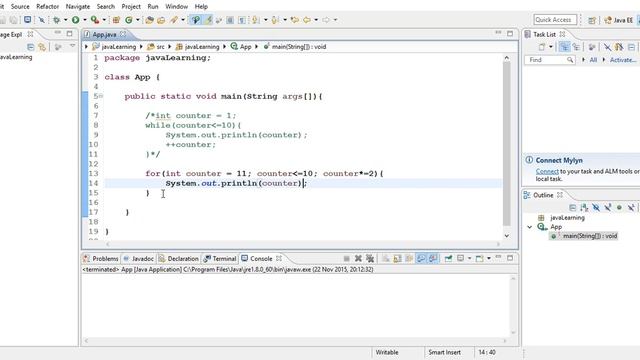Click the editor vertical scrollbar thumb
Viewport: 640px width, 360px height.
pos(507,144)
